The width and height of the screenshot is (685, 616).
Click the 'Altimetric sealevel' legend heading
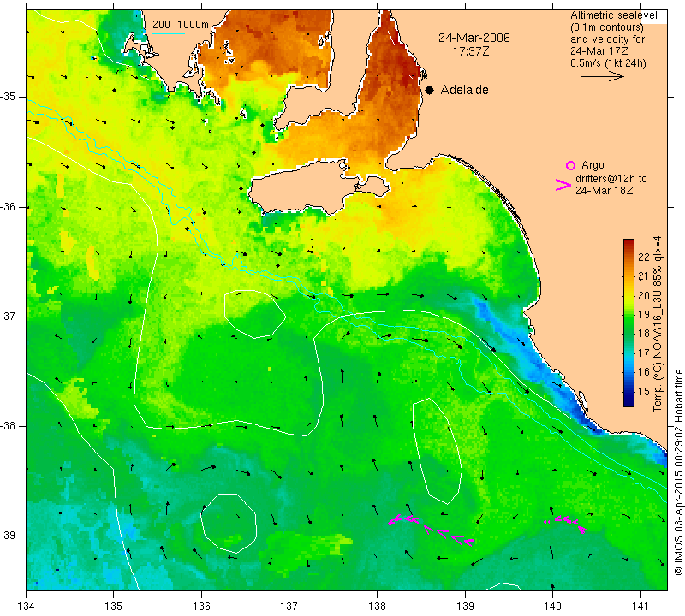(613, 15)
